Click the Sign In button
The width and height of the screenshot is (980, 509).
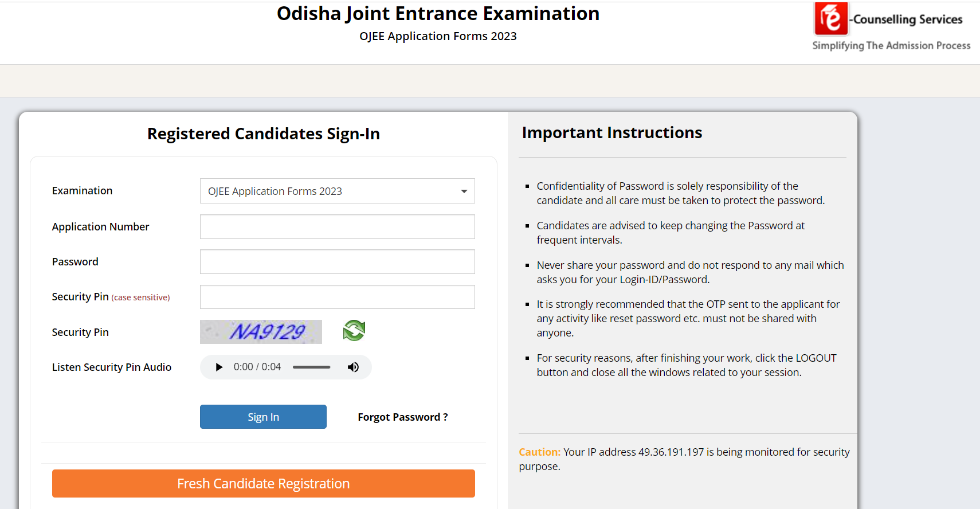[263, 417]
